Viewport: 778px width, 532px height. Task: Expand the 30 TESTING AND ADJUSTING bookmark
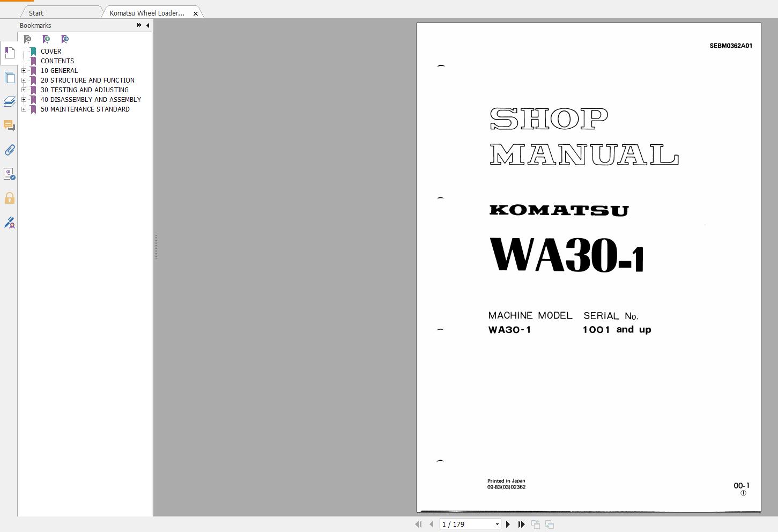click(24, 90)
